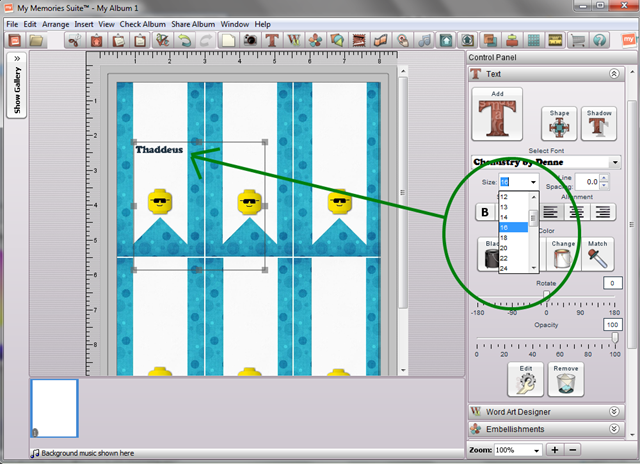The height and width of the screenshot is (464, 640).
Task: Click the Opacity slider handle
Action: coord(615,341)
